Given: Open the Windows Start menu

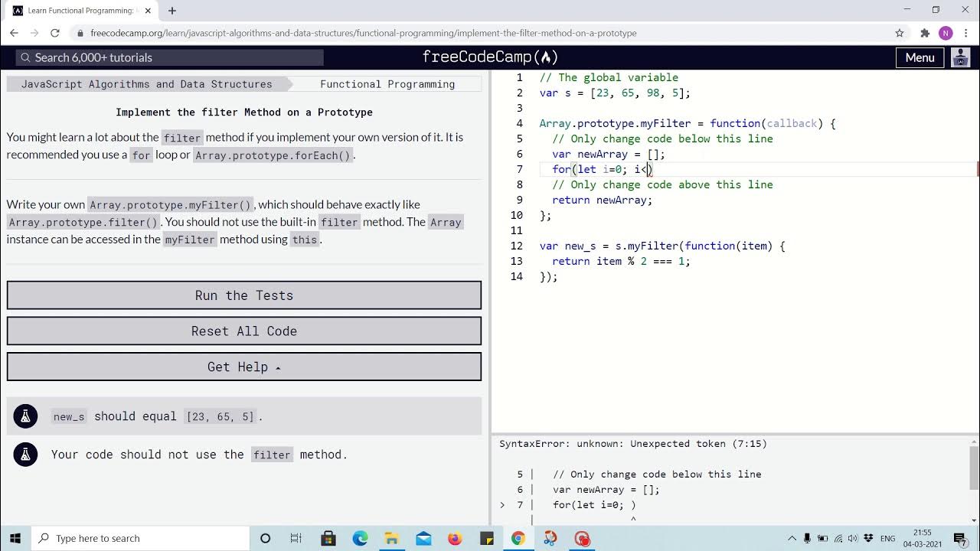Looking at the screenshot, I should pos(15,538).
